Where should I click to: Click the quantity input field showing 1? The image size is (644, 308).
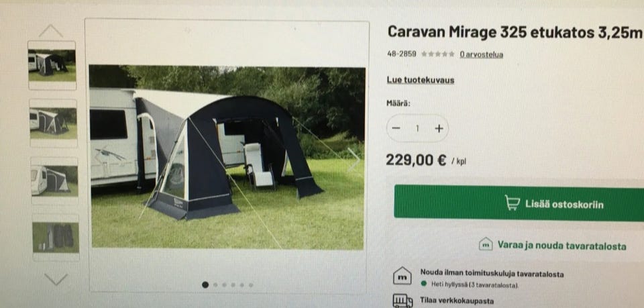click(x=417, y=129)
